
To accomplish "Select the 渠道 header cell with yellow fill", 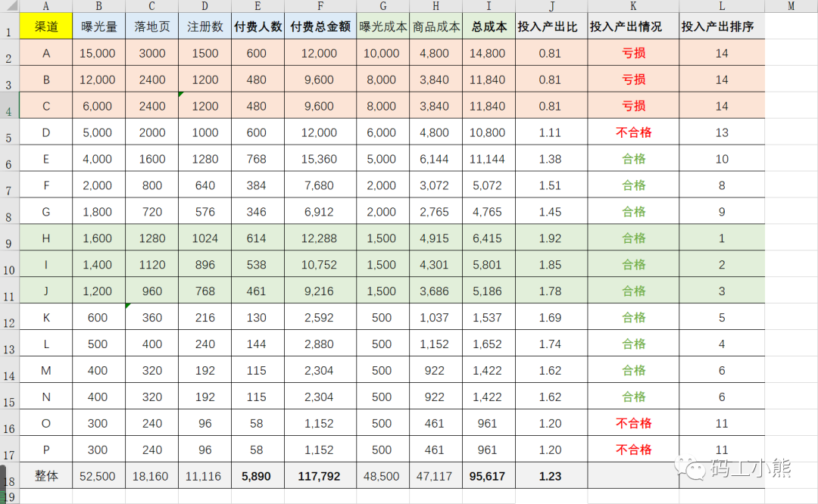I will 45,25.
